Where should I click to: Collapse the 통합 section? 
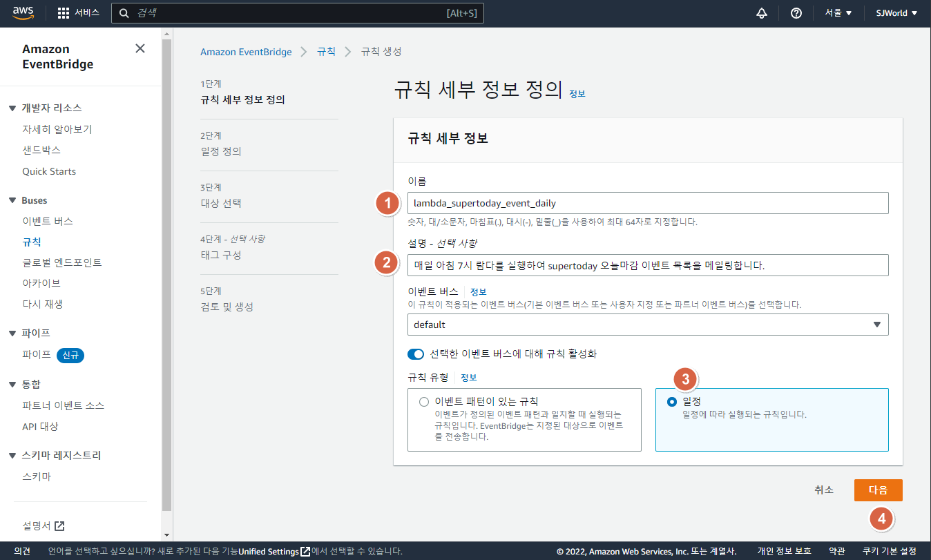click(12, 385)
